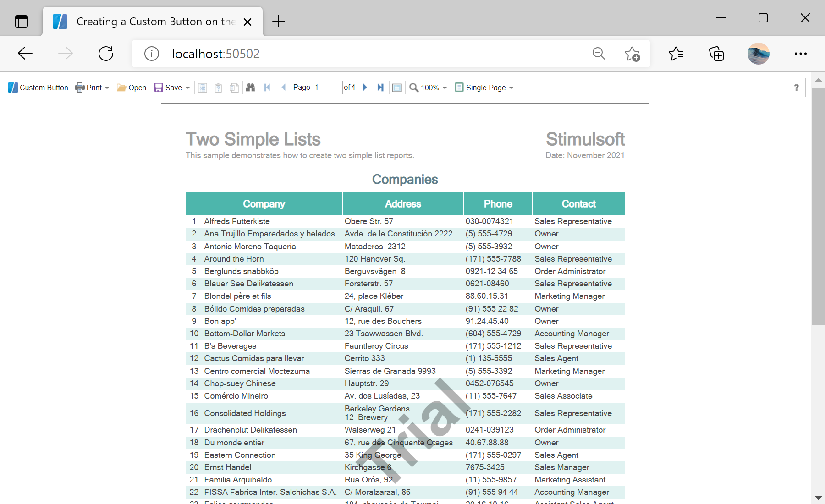825x504 pixels.
Task: Open Find with the binoculars icon
Action: pos(250,88)
